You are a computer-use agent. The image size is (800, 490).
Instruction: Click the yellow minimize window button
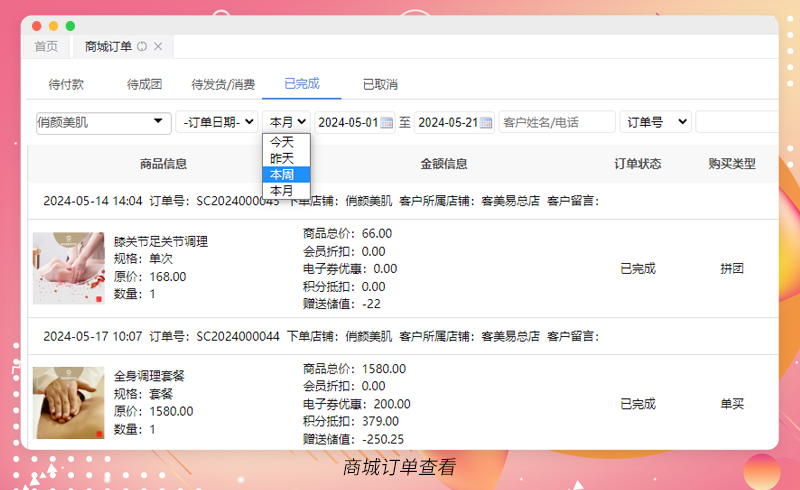54,25
